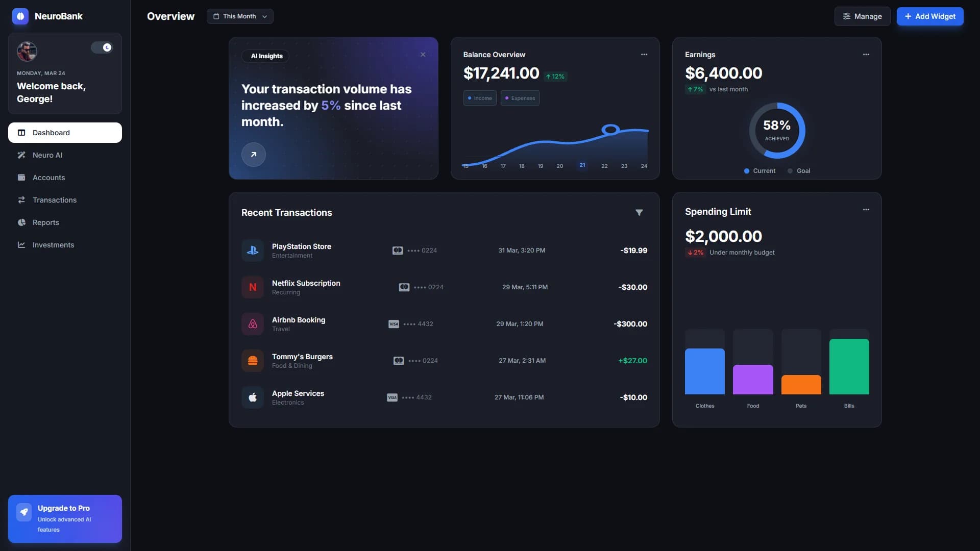Select the Investments chart icon
Screen dimensions: 980x551
pyautogui.click(x=21, y=245)
